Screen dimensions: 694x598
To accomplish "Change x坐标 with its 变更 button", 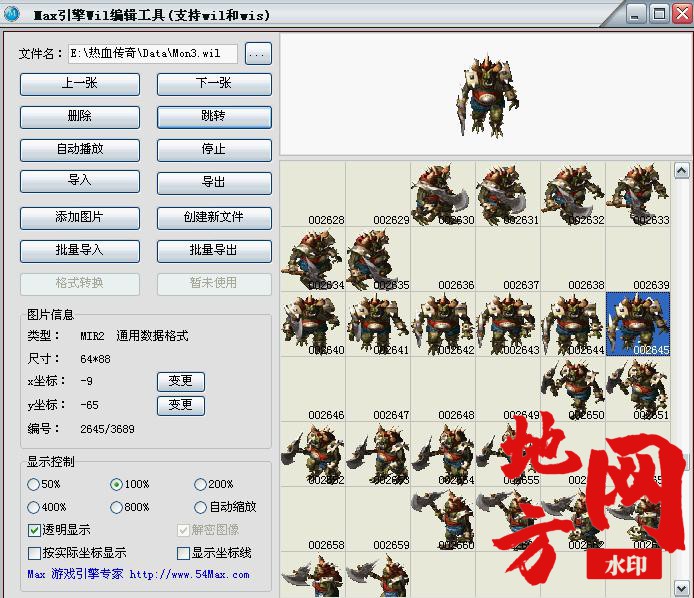I will click(181, 382).
